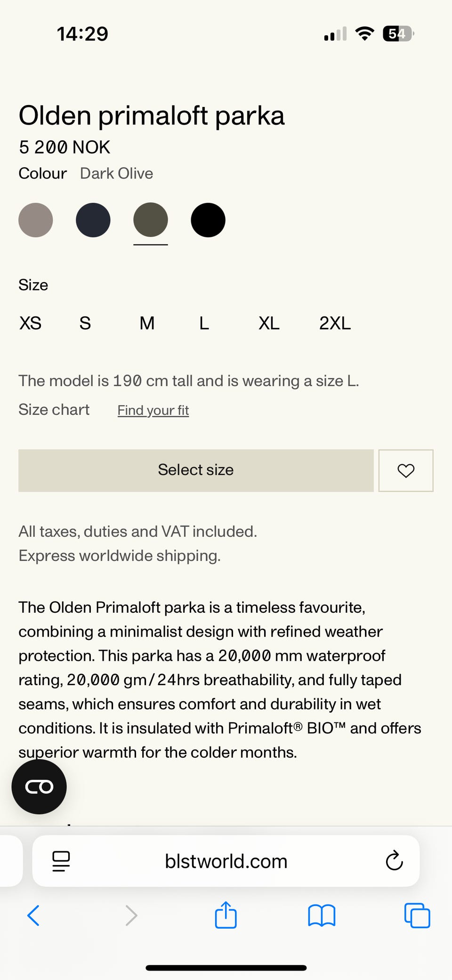452x980 pixels.
Task: Tap the Safari forward arrow
Action: click(131, 915)
